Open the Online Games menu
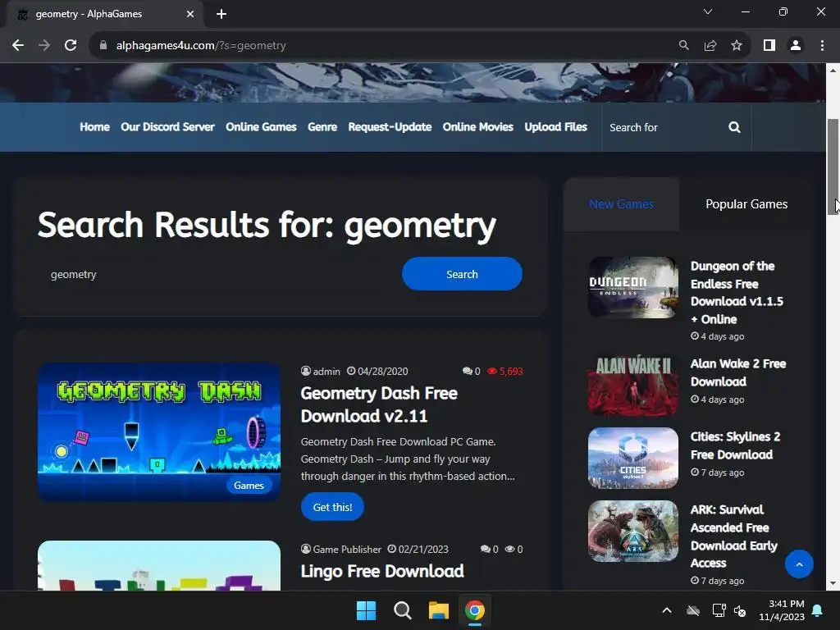 [x=261, y=127]
